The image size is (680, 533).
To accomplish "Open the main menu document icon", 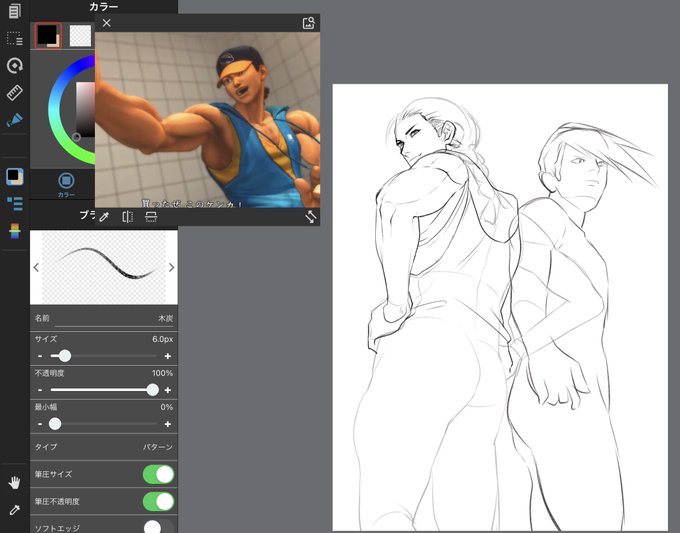I will point(15,11).
